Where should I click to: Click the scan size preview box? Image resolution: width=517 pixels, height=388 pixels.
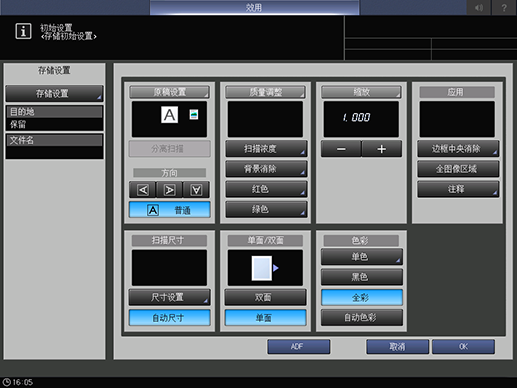(x=169, y=268)
